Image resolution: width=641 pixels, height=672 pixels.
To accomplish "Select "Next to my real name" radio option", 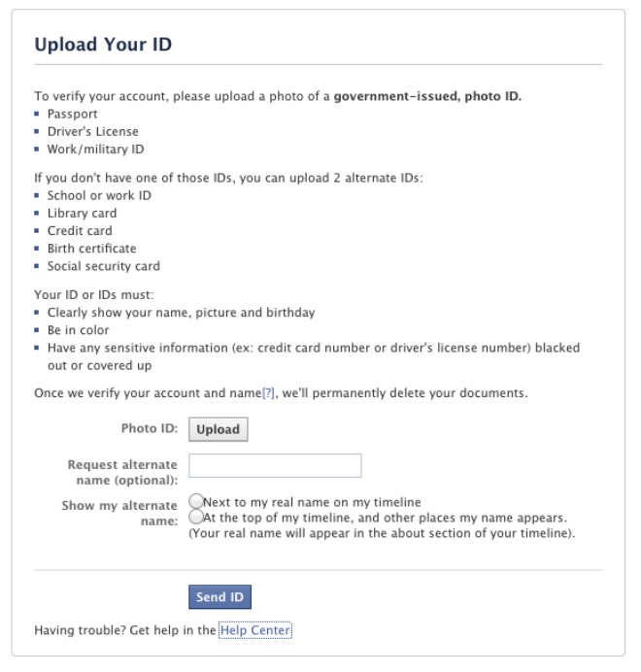I will (196, 501).
